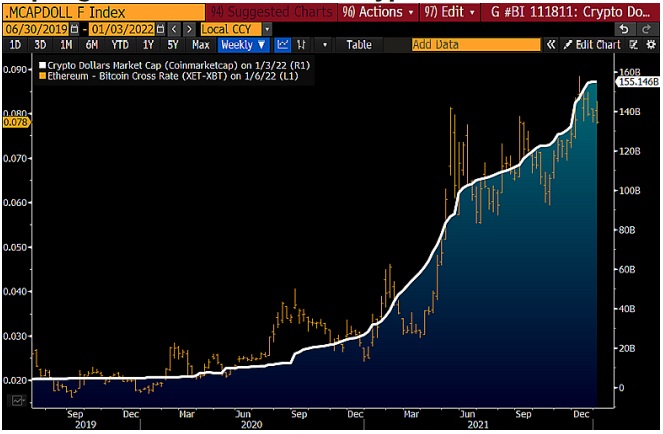The height and width of the screenshot is (434, 663).
Task: Switch to the bar chart type icon
Action: [301, 45]
